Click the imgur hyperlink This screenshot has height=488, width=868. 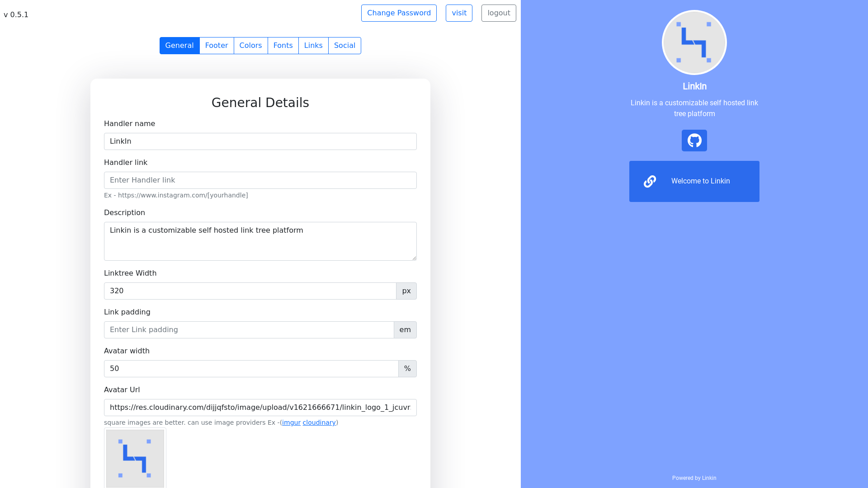point(291,422)
